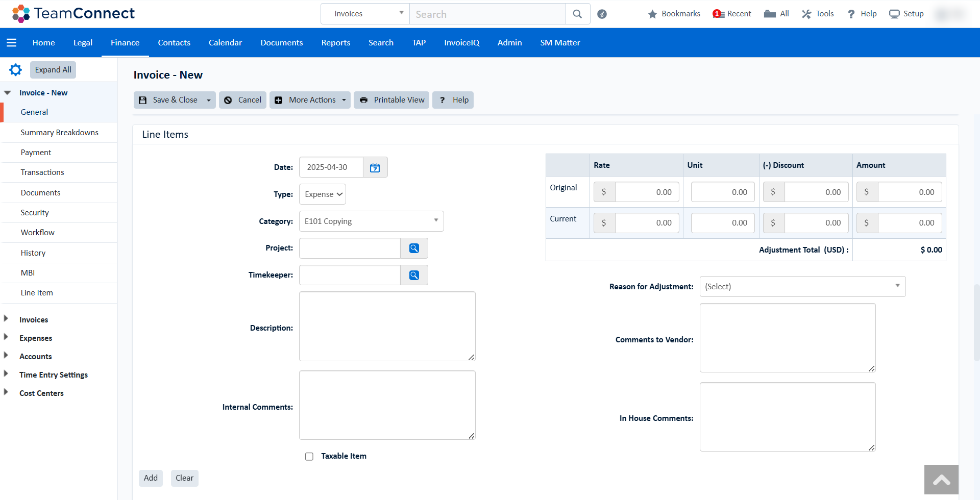Viewport: 980px width, 500px height.
Task: Click the Date field 2025-04-30
Action: point(331,167)
